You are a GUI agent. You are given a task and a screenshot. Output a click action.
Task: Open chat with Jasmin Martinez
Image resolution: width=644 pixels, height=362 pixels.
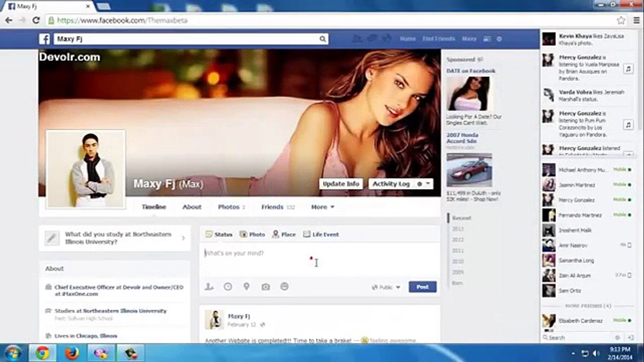(587, 185)
